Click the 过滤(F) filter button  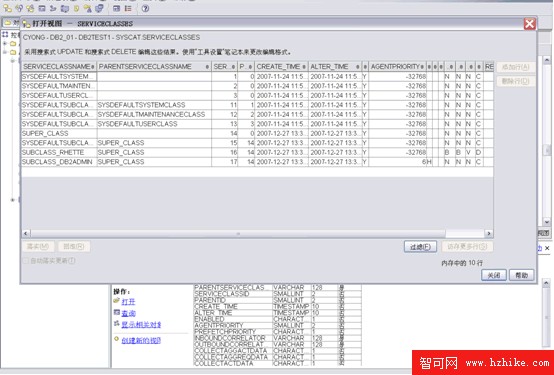tap(420, 247)
